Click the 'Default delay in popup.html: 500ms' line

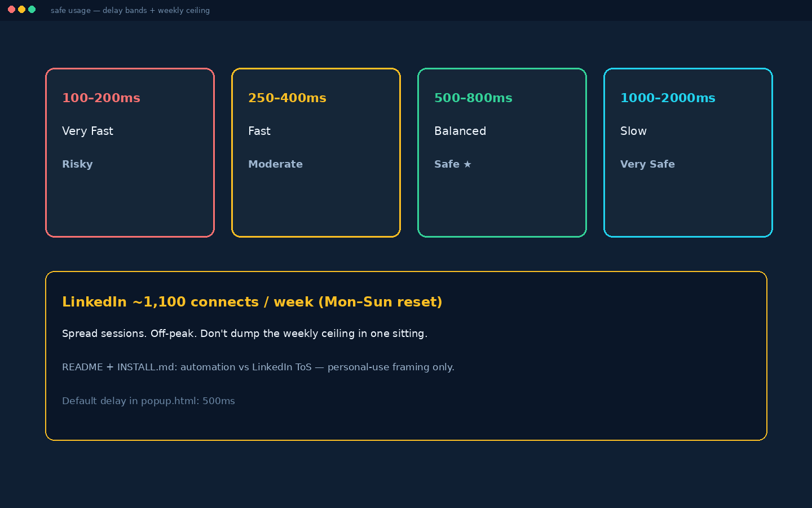[148, 401]
